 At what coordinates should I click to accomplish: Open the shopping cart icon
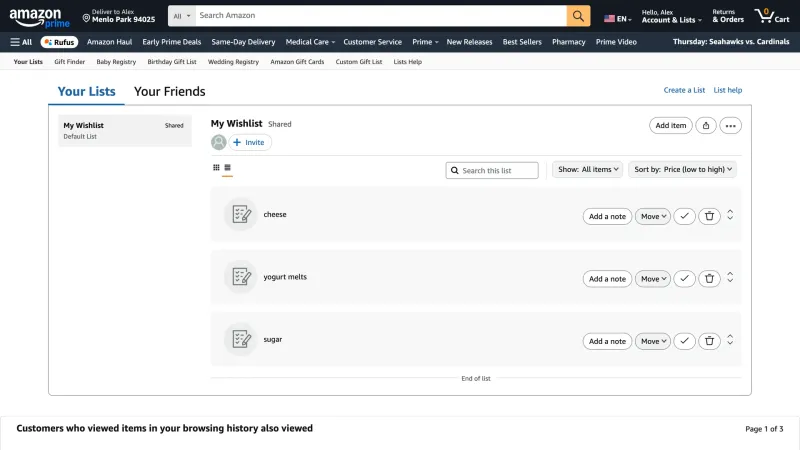(771, 16)
